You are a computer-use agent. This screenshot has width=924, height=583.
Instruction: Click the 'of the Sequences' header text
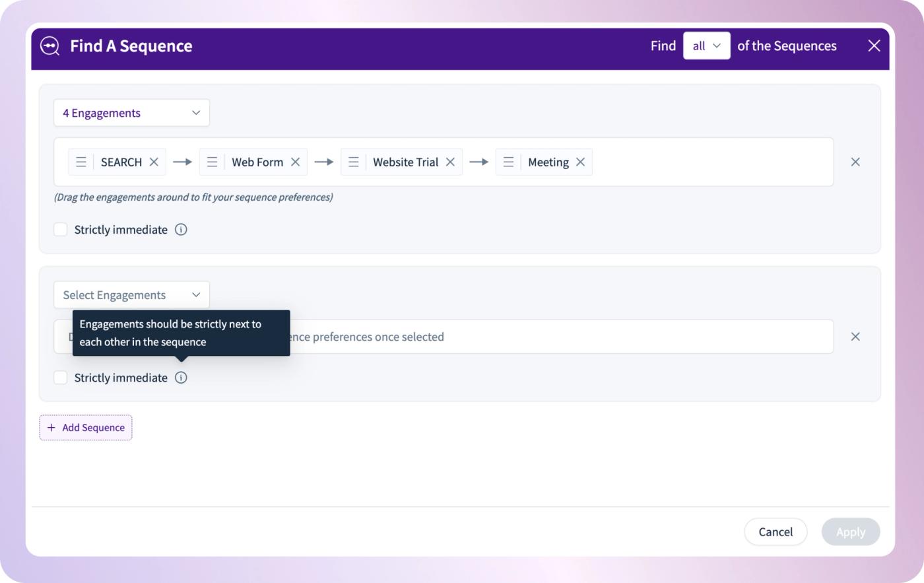point(787,46)
